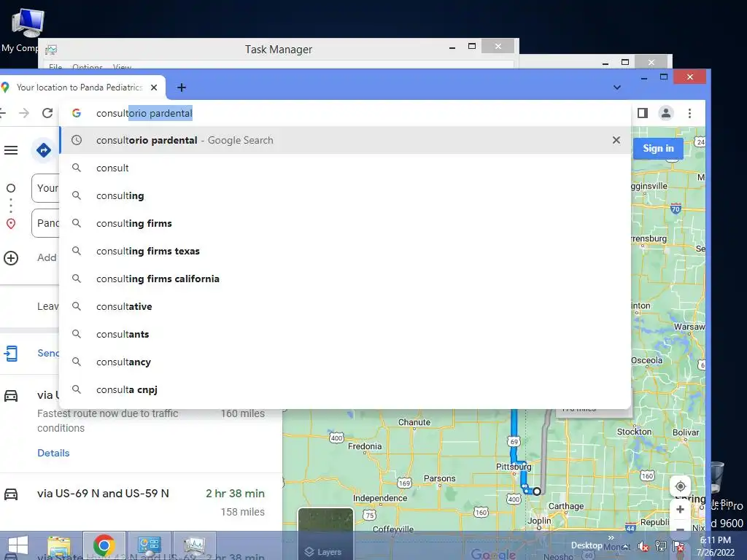Open Google Maps hamburger menu

(x=11, y=150)
